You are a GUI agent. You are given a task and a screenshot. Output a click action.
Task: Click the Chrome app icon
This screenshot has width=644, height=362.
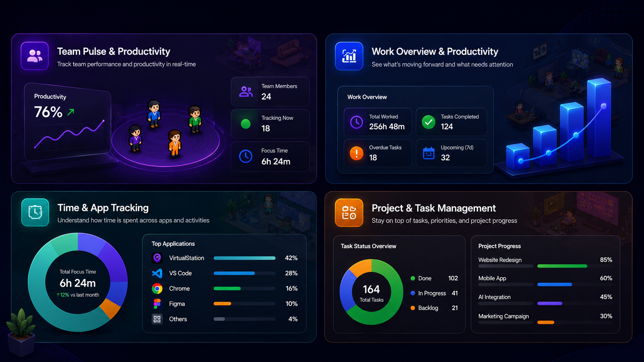point(157,289)
